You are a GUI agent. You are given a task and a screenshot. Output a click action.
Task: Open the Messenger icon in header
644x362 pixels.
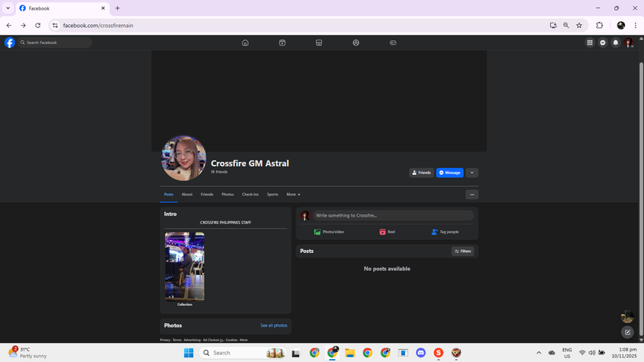point(602,43)
